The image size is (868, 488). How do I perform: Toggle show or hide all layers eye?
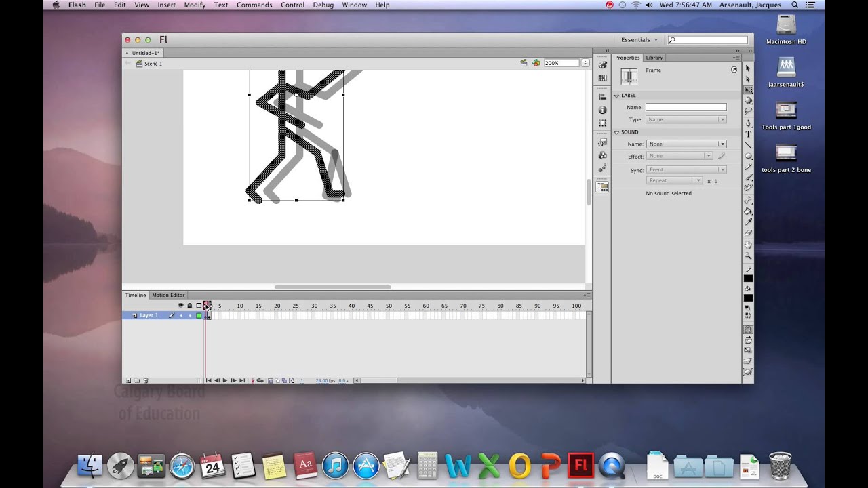point(180,306)
